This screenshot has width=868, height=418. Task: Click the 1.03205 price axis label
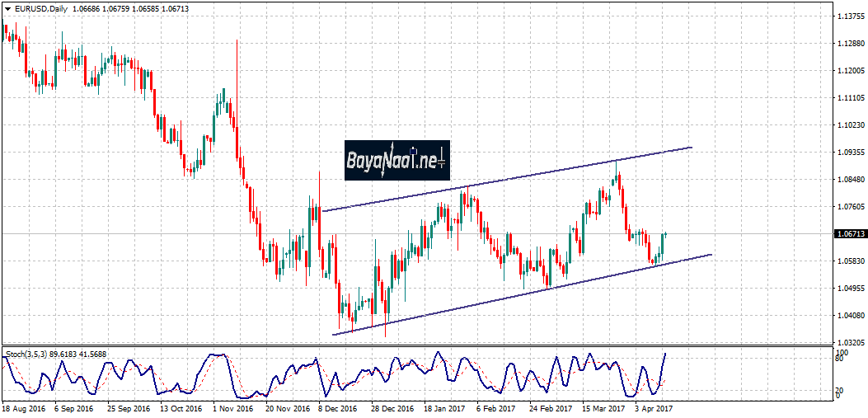click(x=849, y=342)
